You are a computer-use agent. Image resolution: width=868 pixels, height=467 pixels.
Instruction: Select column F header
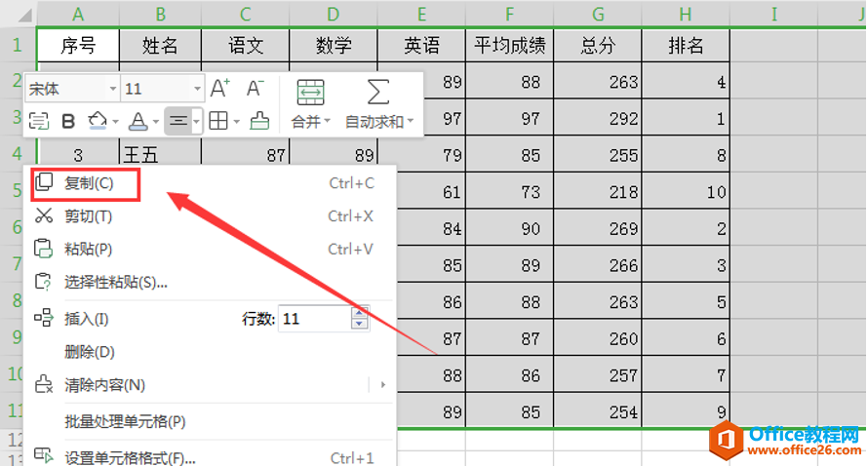[510, 15]
